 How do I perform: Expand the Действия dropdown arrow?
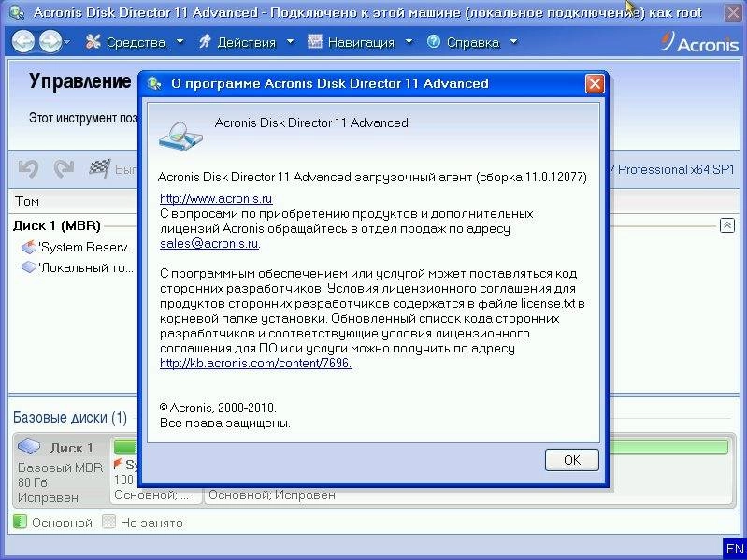coord(290,42)
